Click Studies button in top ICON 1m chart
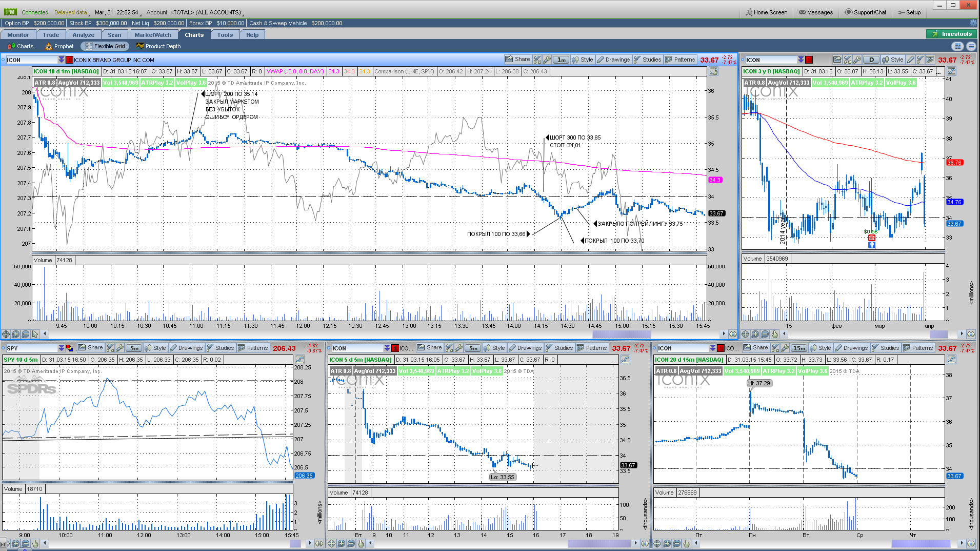The image size is (980, 551). click(x=647, y=60)
